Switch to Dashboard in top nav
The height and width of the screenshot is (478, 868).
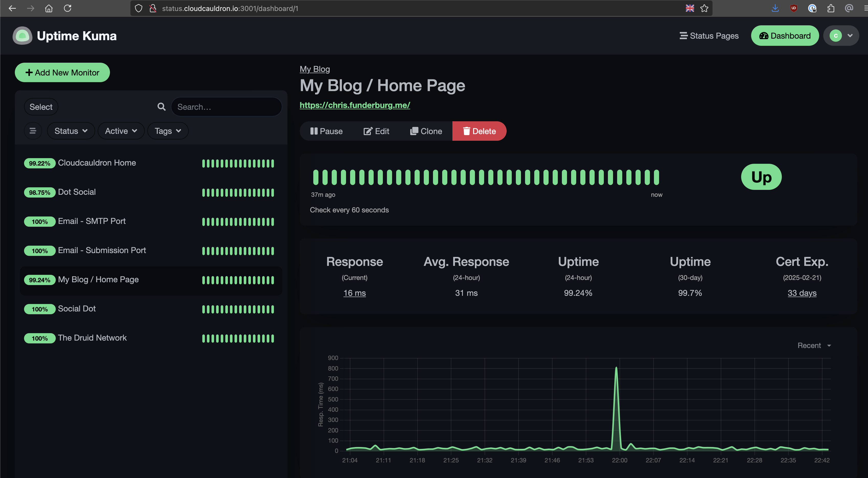(785, 36)
